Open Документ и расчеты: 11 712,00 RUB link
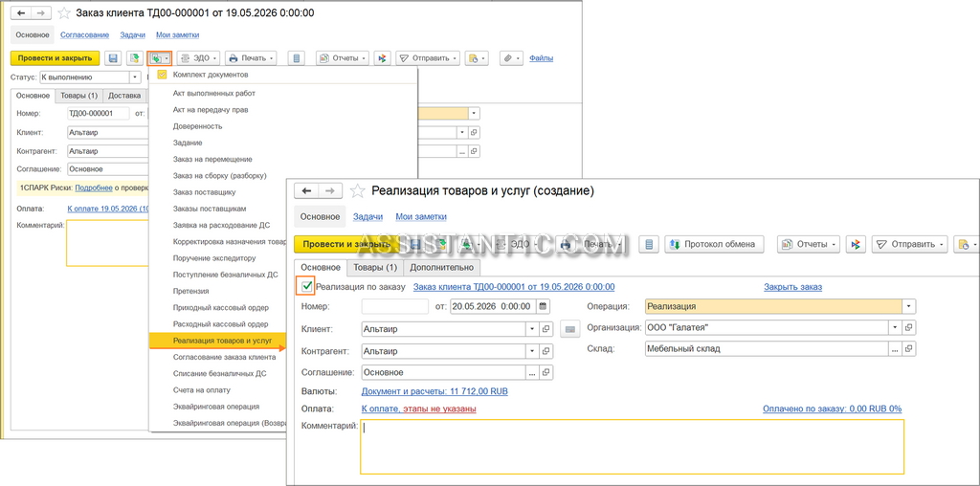 click(x=434, y=391)
